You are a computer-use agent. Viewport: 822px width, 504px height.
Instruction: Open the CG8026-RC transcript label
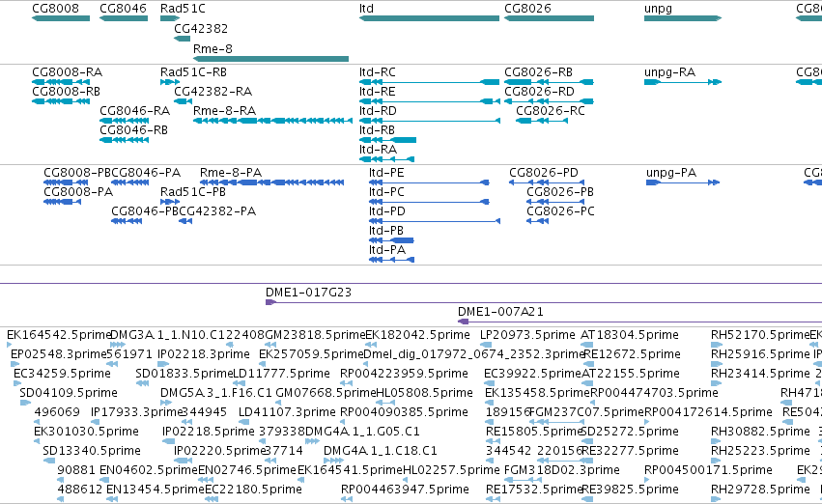[x=551, y=110]
